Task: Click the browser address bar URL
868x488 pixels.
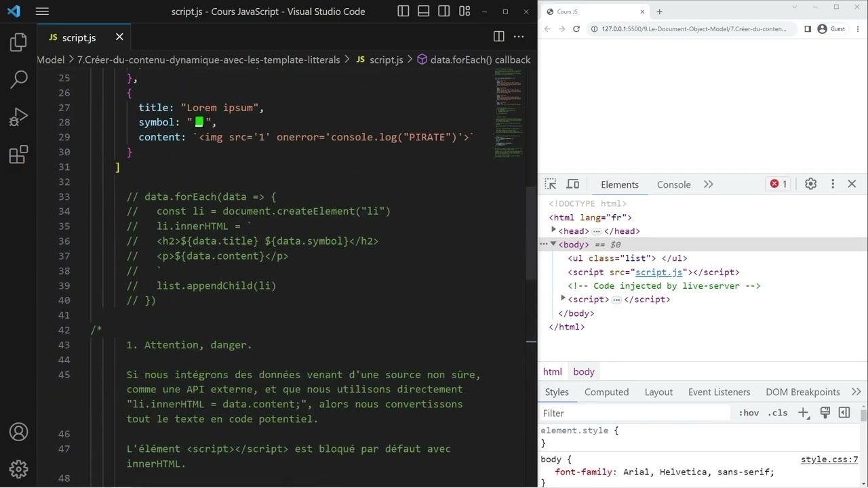Action: click(694, 29)
